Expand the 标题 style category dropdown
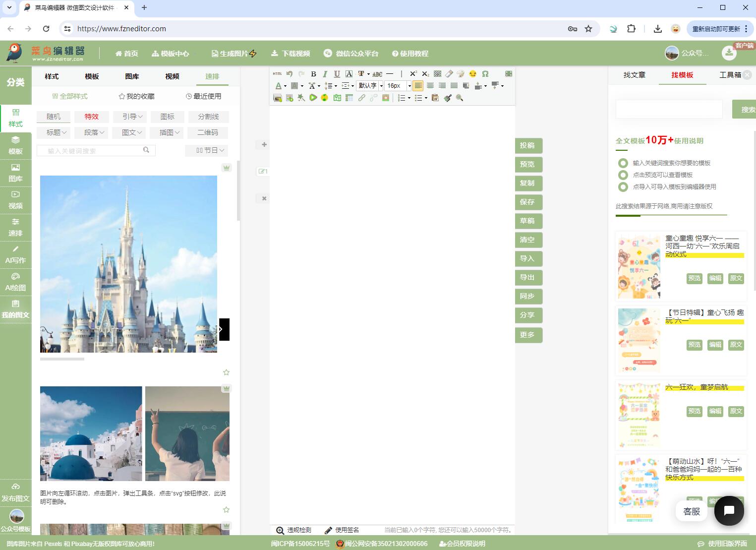 (x=54, y=132)
